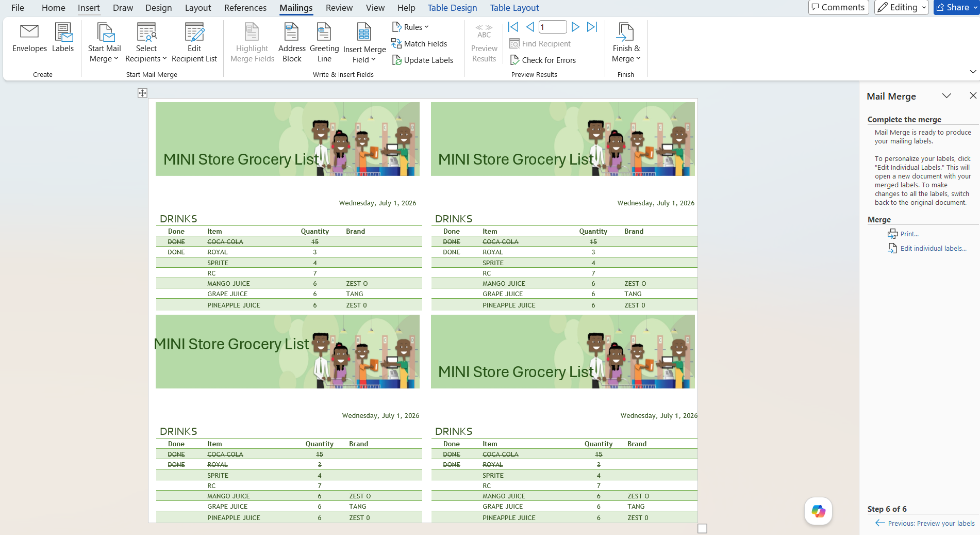Toggle Preview Results
This screenshot has width=980, height=535.
coord(484,43)
